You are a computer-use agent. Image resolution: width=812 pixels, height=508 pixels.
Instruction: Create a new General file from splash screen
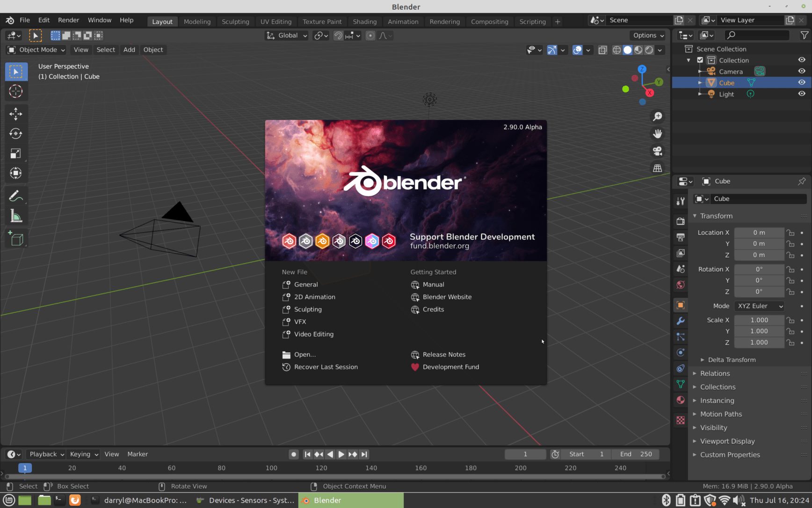(305, 284)
